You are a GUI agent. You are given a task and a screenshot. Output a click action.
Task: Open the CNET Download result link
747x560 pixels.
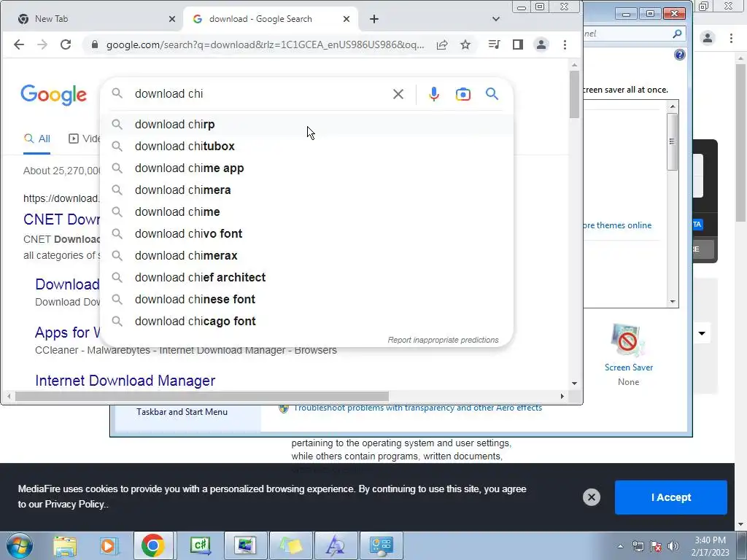click(62, 219)
